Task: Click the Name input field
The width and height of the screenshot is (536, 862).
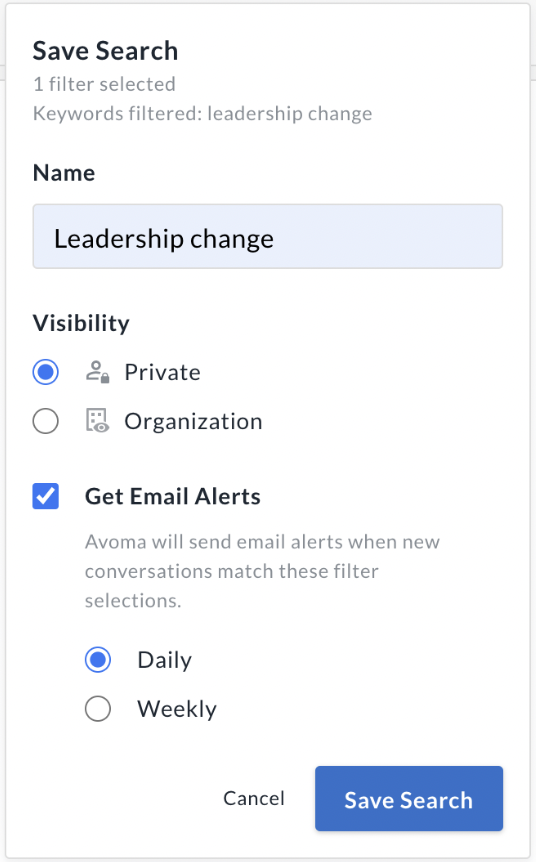Action: point(268,236)
